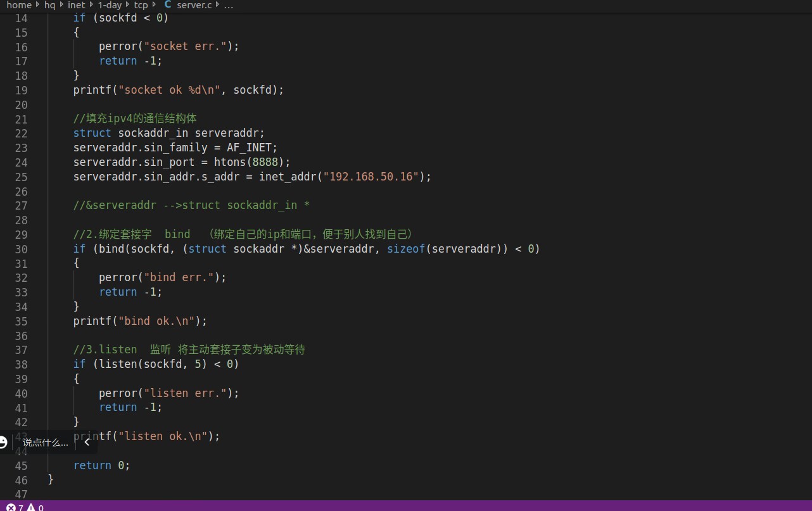Click 'AF_INET' on line 23

249,148
